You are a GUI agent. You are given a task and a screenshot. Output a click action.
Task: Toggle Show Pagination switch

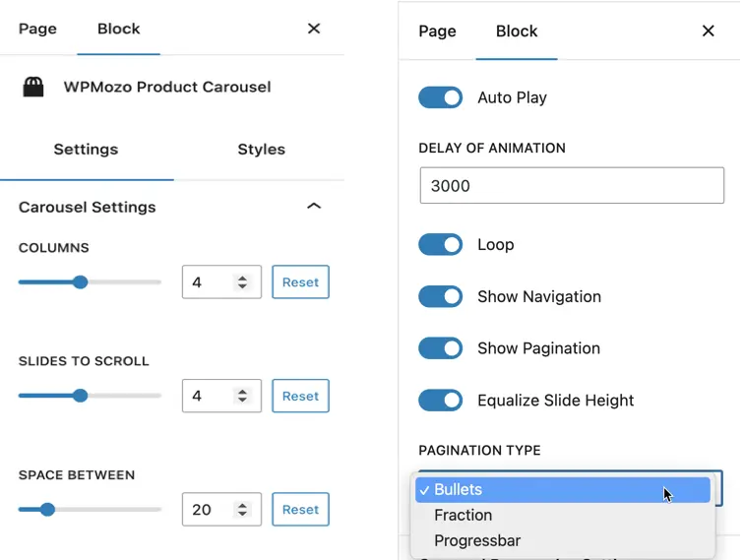pyautogui.click(x=440, y=348)
